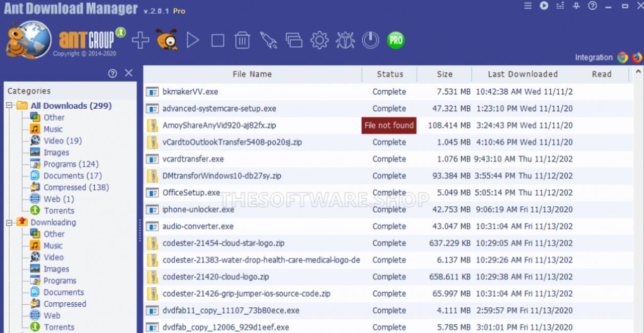The height and width of the screenshot is (333, 644).
Task: Click the power button icon
Action: 370,40
